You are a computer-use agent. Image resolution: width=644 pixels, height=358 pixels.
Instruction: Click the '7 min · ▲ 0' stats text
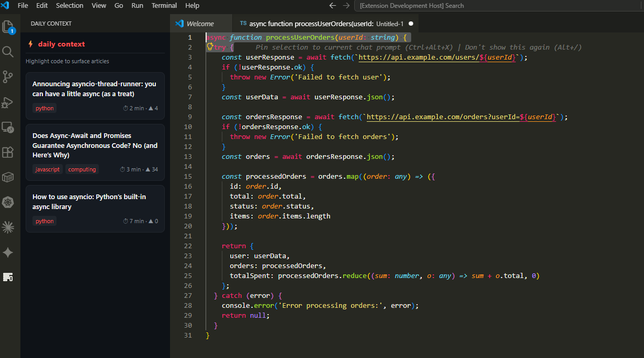[140, 221]
